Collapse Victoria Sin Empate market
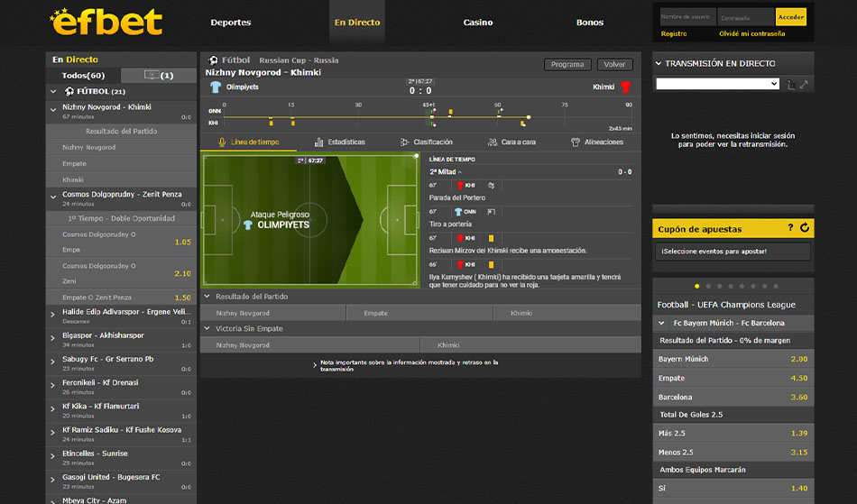The width and height of the screenshot is (857, 504). 207,329
